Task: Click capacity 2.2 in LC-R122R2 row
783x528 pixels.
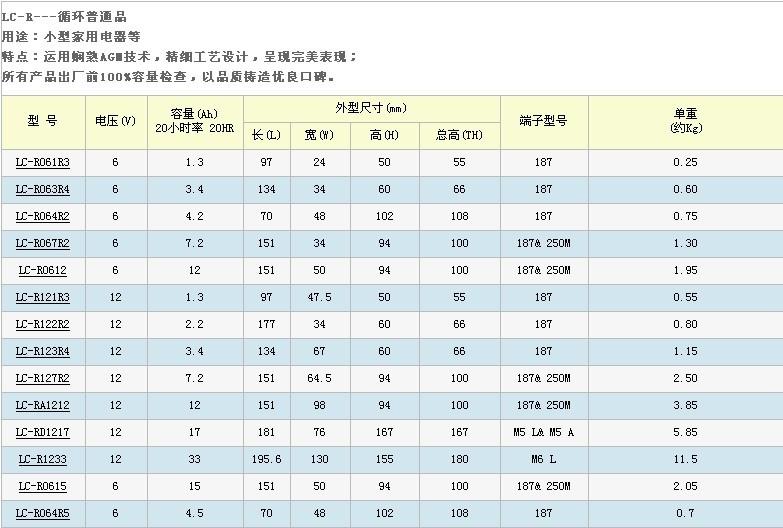Action: point(194,324)
